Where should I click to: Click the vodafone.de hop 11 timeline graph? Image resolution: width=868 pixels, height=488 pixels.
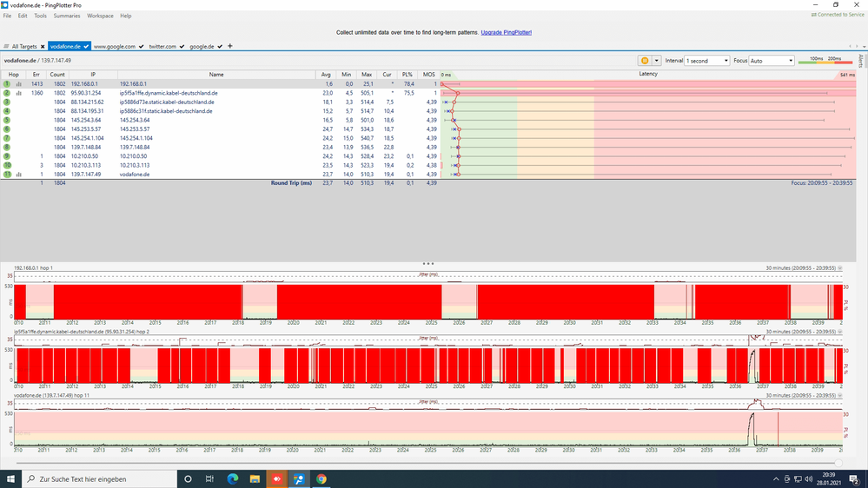pyautogui.click(x=427, y=429)
